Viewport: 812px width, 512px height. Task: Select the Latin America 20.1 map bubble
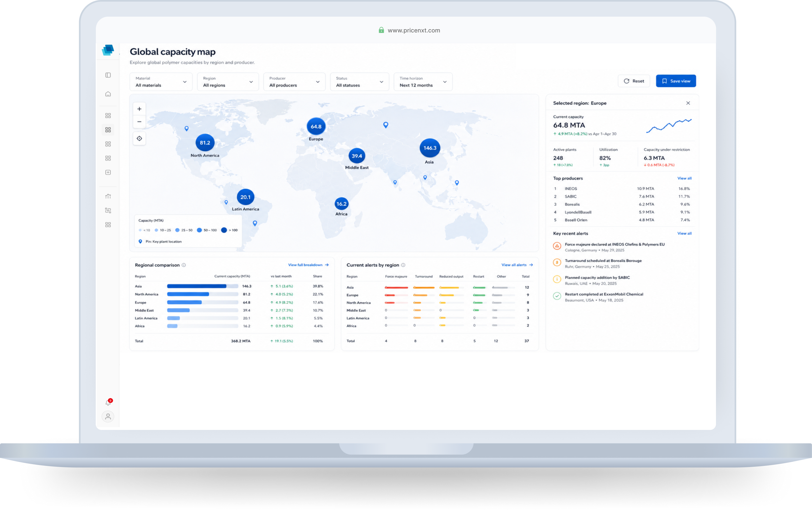point(245,197)
